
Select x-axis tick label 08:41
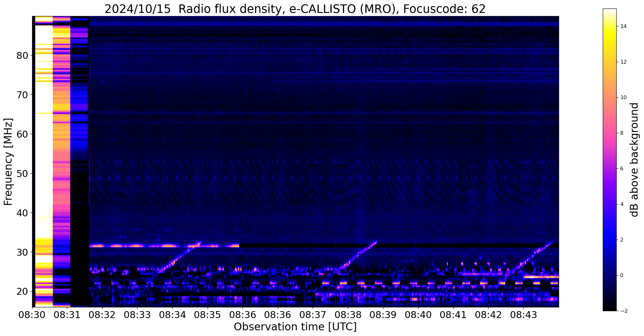(453, 315)
